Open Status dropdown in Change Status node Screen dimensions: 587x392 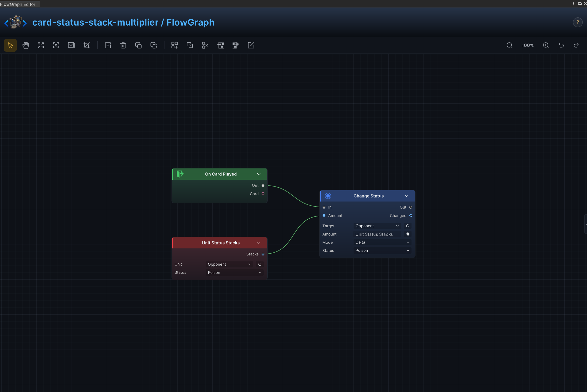coord(382,251)
